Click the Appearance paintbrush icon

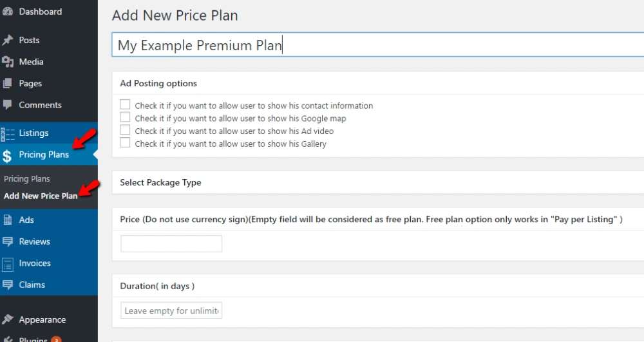pos(8,319)
